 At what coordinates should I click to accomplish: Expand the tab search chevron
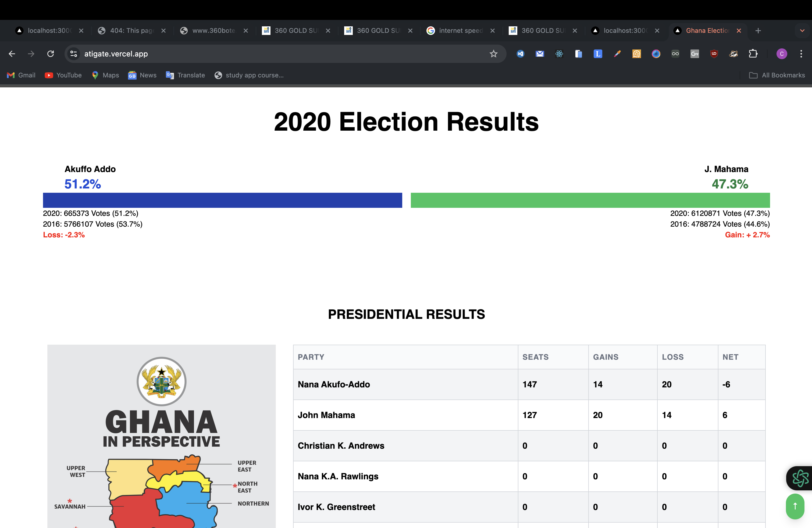[802, 31]
